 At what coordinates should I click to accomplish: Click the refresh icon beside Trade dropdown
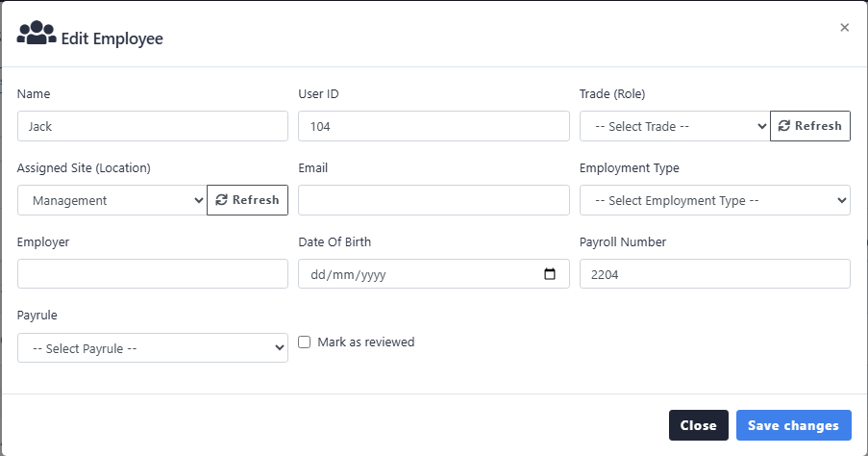click(784, 126)
